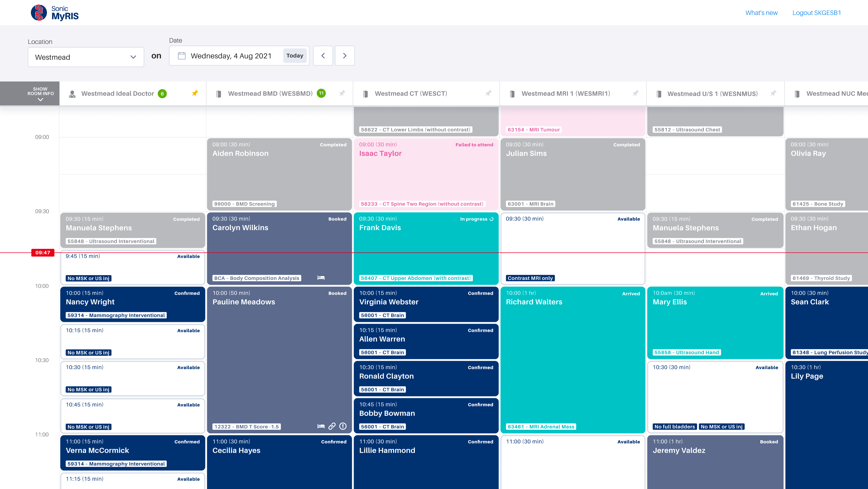Select available 10:30 U/S 1 slot
868x489 pixels.
tap(715, 397)
